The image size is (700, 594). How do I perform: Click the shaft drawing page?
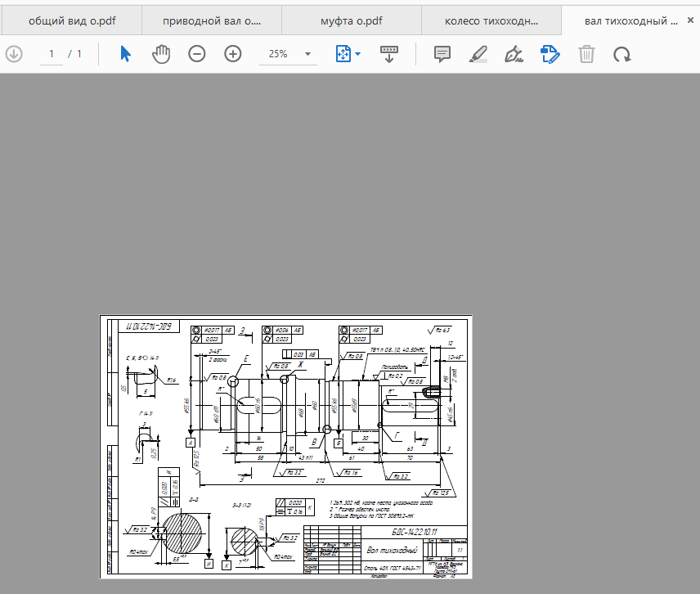(x=286, y=446)
